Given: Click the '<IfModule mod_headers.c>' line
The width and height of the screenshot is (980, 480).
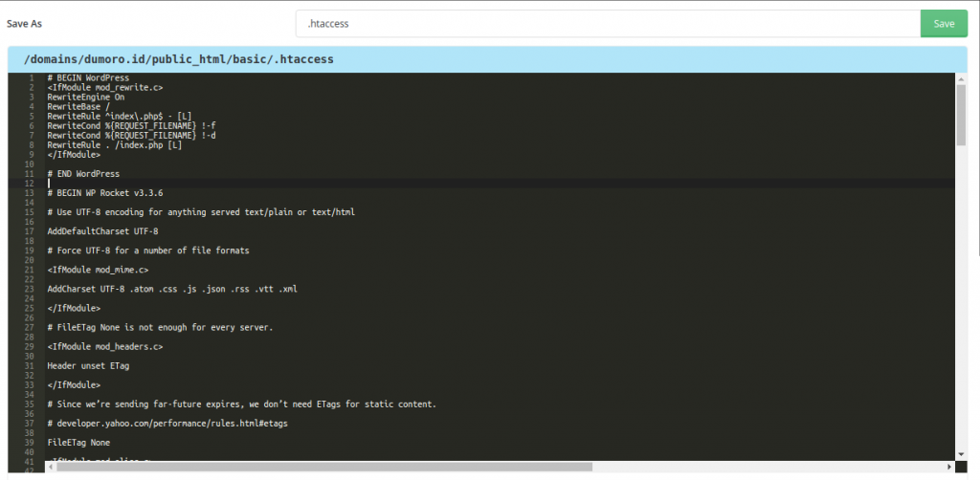Looking at the screenshot, I should point(105,346).
